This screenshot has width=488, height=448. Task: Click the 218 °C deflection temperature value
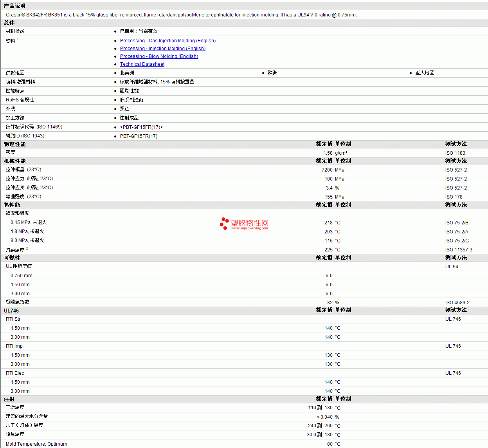[x=332, y=223]
